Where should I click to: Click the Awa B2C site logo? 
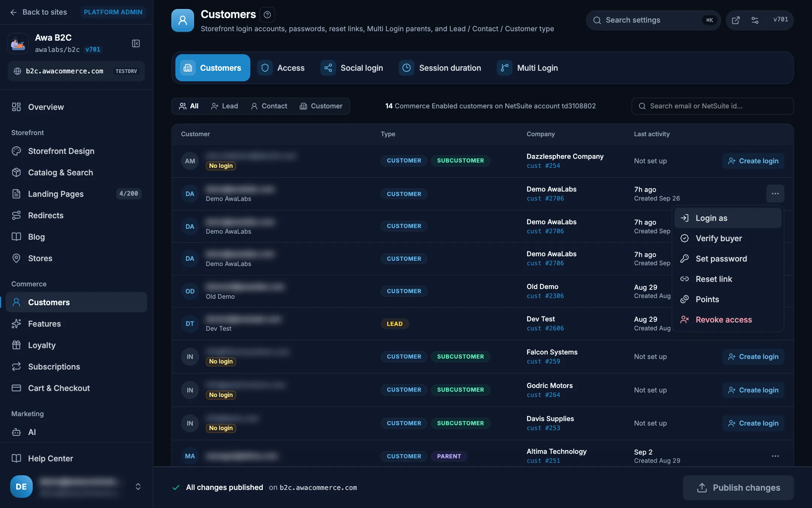(x=18, y=43)
